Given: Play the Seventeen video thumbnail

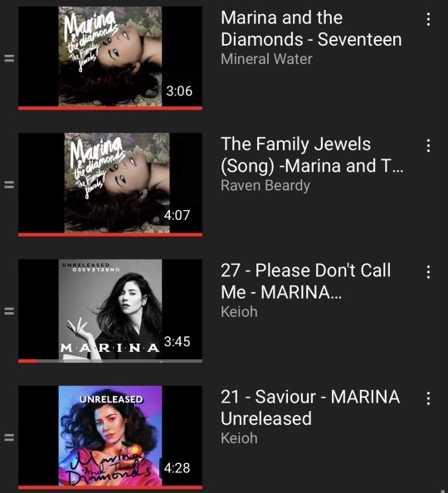Looking at the screenshot, I should pyautogui.click(x=110, y=58).
